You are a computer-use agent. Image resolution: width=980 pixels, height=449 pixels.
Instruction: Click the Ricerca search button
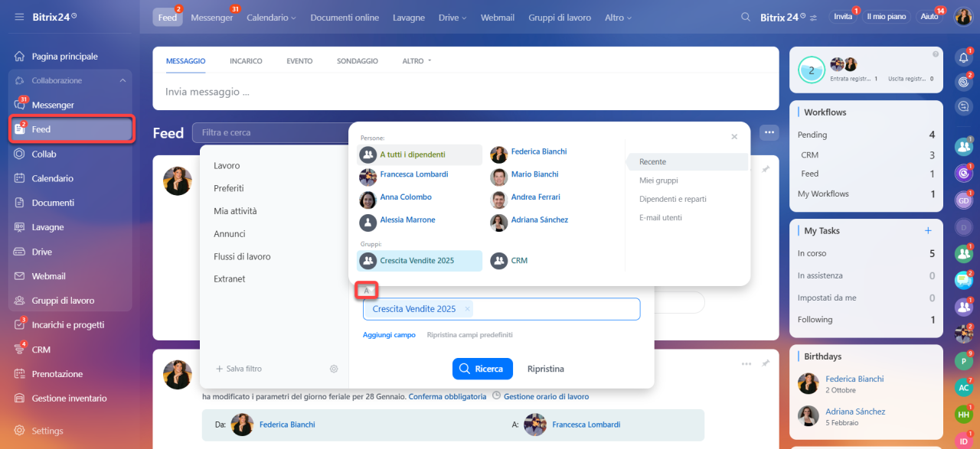[482, 369]
